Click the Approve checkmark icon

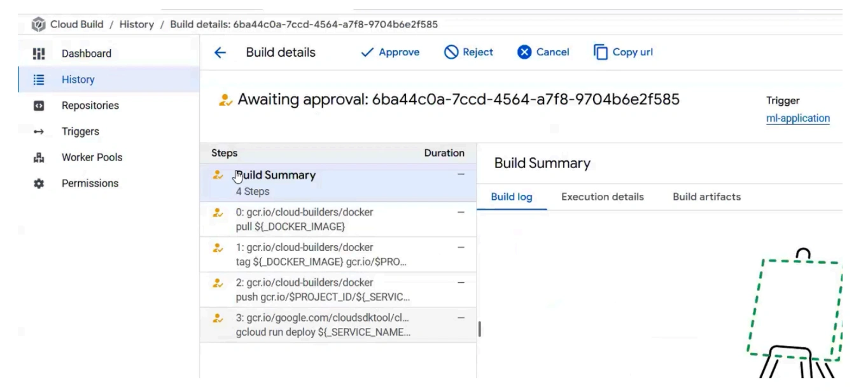click(x=367, y=52)
